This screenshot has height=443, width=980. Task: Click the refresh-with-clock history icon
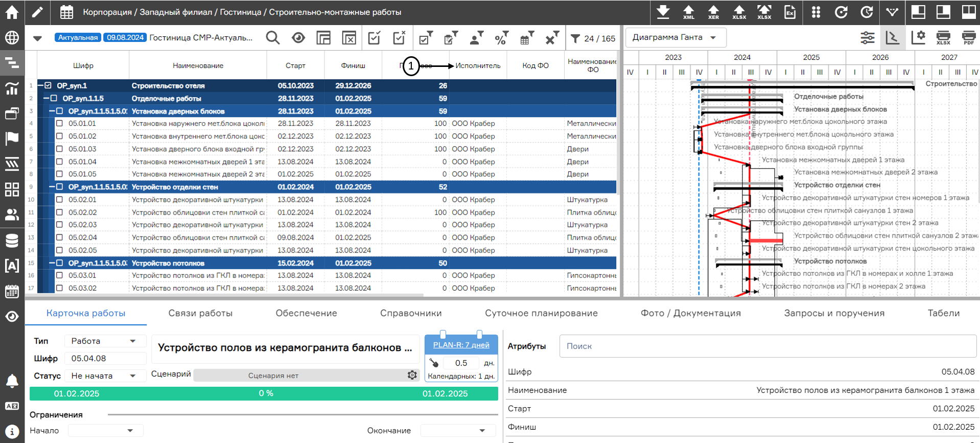[x=867, y=12]
